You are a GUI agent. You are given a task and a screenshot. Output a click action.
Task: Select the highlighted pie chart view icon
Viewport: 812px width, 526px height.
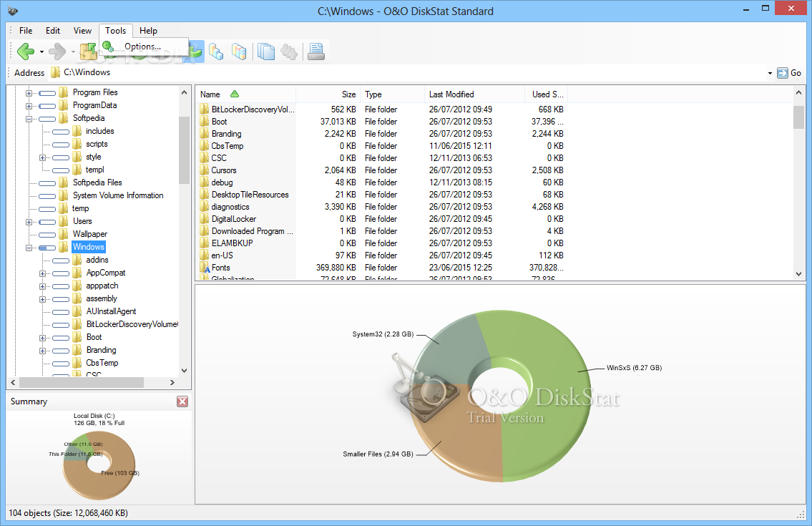tap(196, 52)
